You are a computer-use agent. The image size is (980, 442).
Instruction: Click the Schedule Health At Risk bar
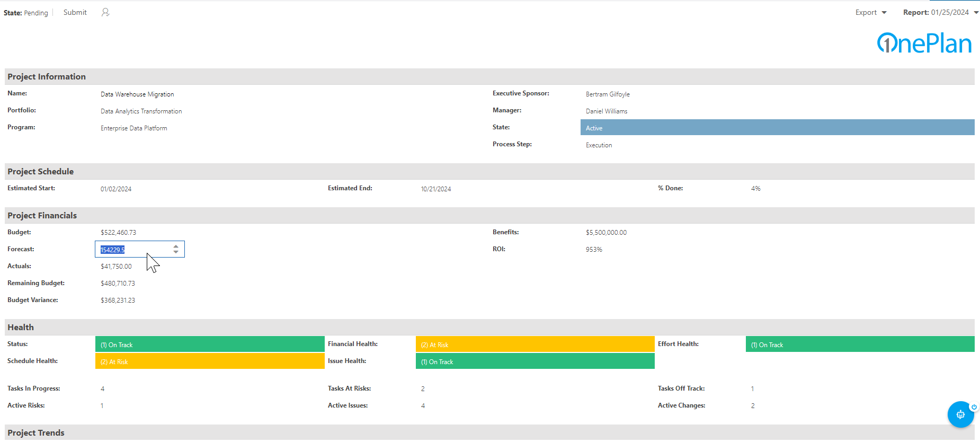pyautogui.click(x=210, y=361)
